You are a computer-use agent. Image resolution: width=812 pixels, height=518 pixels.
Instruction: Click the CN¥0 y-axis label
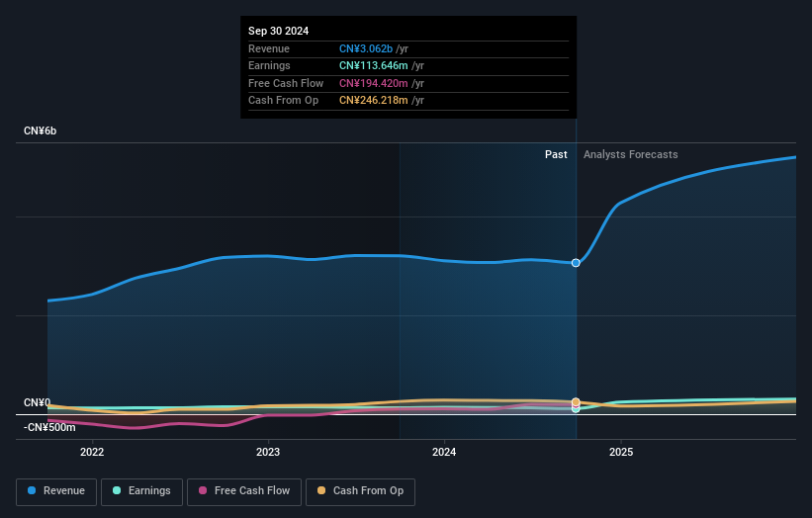(x=37, y=402)
